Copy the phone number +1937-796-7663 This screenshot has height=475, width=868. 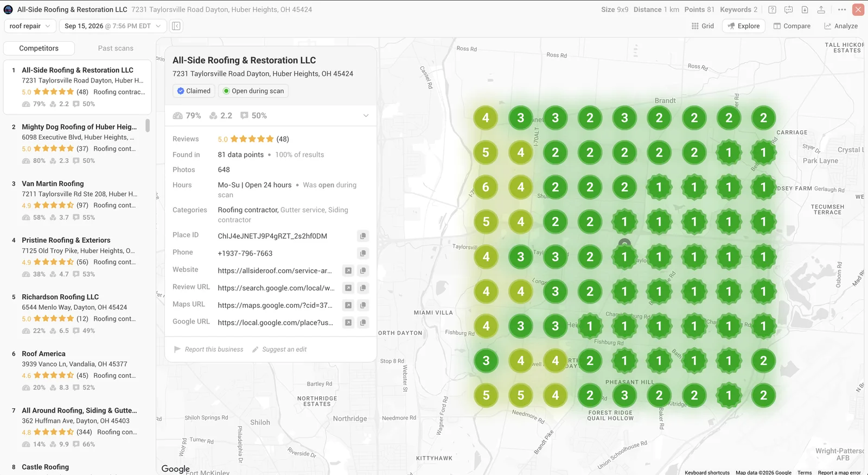[363, 253]
